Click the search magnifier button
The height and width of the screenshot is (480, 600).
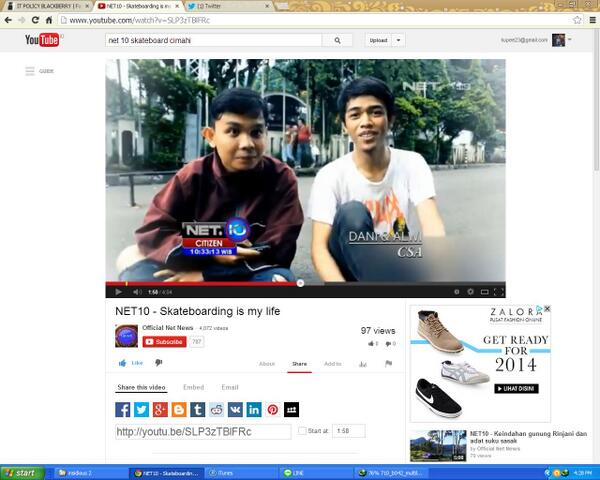pos(337,40)
